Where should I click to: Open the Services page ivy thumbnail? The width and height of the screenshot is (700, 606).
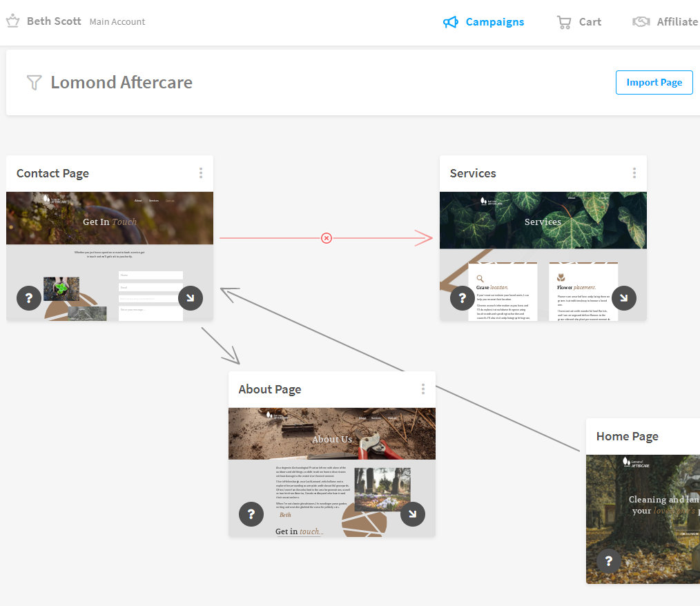[543, 256]
